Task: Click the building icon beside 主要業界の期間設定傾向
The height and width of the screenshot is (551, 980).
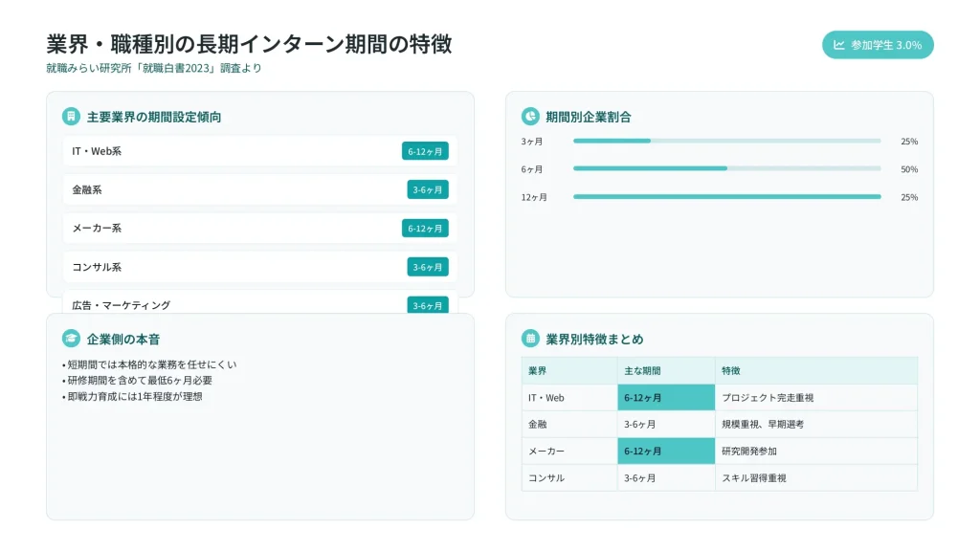Action: [71, 117]
